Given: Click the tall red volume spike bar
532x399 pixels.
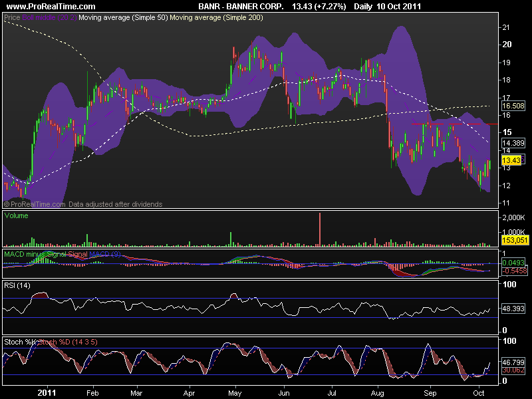Looking at the screenshot, I should (x=320, y=229).
